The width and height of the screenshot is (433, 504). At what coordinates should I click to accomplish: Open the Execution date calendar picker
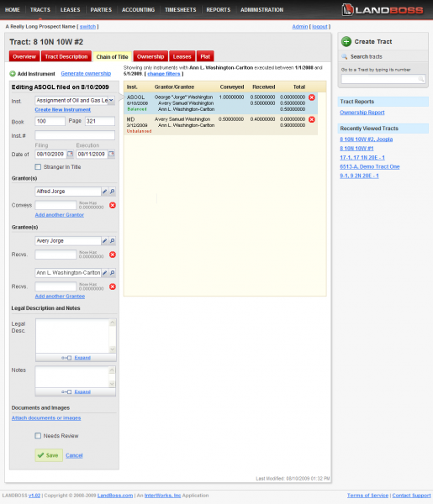pos(111,154)
